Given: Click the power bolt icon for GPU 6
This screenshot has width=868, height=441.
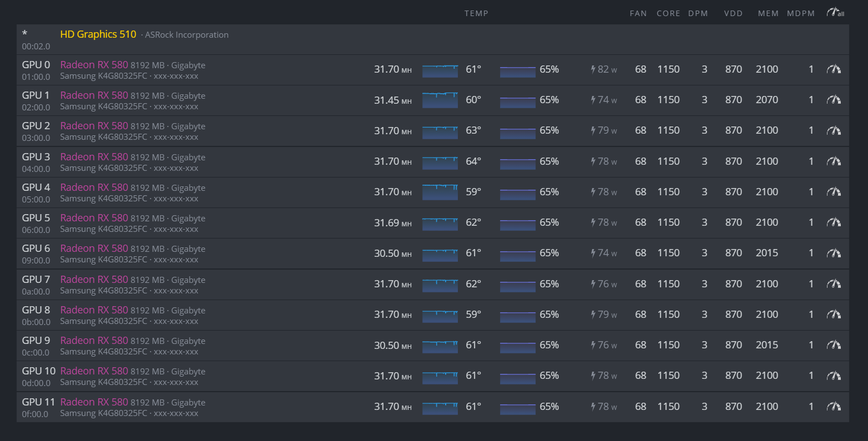Looking at the screenshot, I should pyautogui.click(x=593, y=253).
